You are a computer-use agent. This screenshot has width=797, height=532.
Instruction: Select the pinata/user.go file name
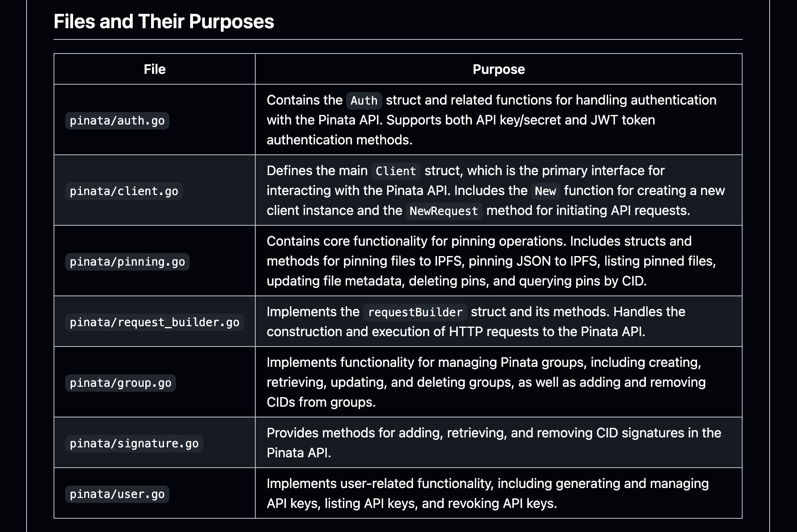(117, 494)
